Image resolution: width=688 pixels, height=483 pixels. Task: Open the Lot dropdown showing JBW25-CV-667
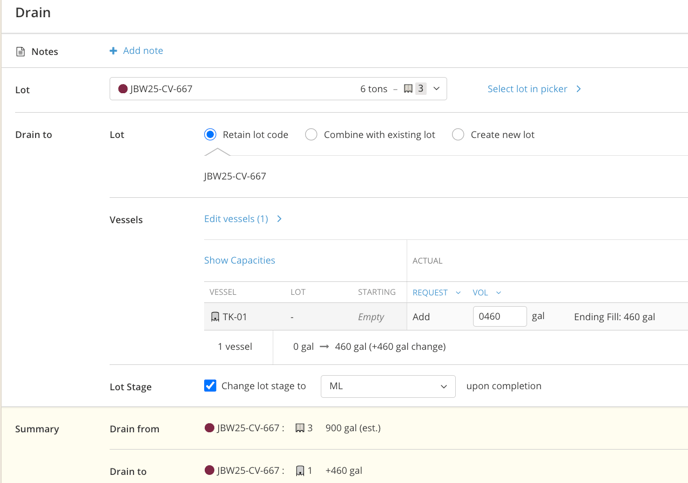coord(278,89)
